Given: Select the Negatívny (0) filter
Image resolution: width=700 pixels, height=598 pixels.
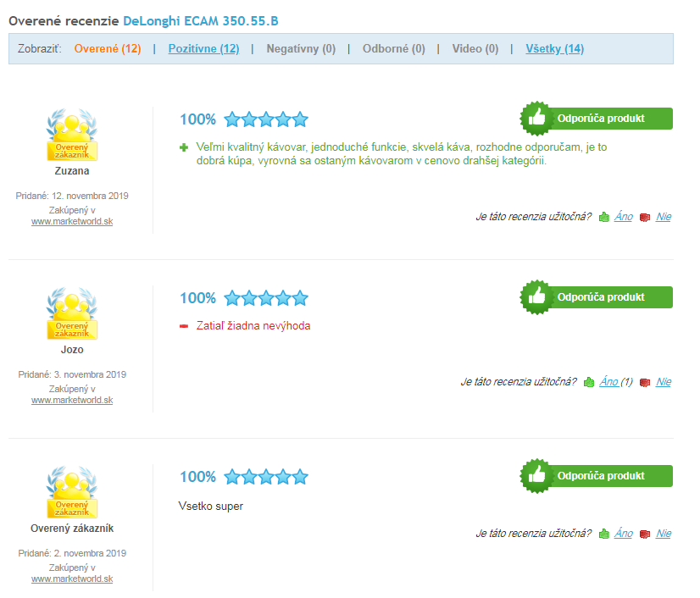Looking at the screenshot, I should click(301, 48).
